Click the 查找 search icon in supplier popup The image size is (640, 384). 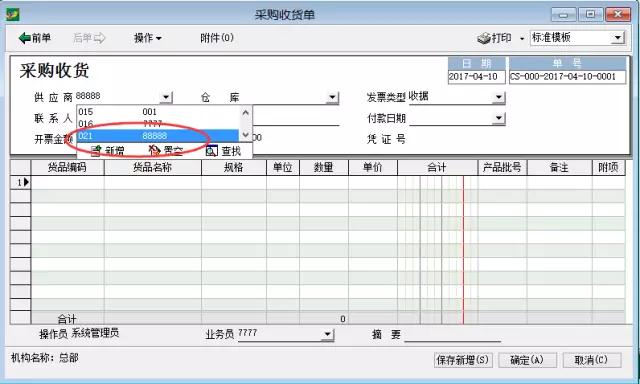[211, 151]
